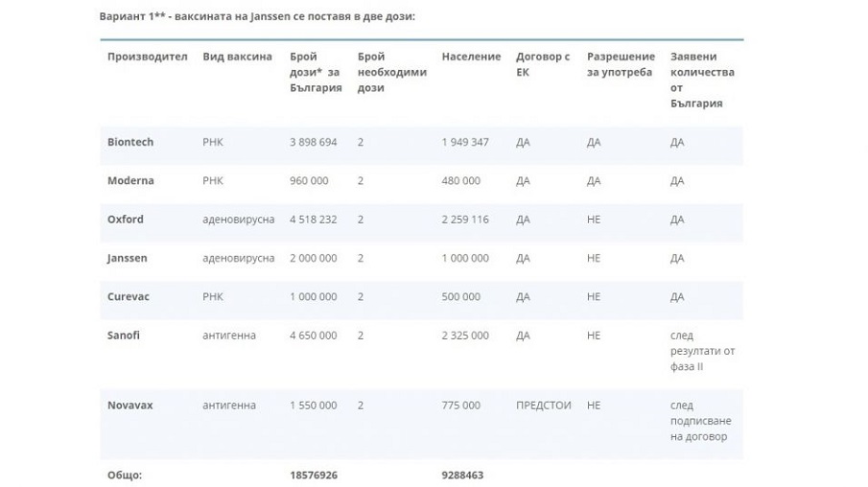Viewport: 868px width, 487px height.
Task: Click the Novavax manufacturer name
Action: click(x=130, y=406)
